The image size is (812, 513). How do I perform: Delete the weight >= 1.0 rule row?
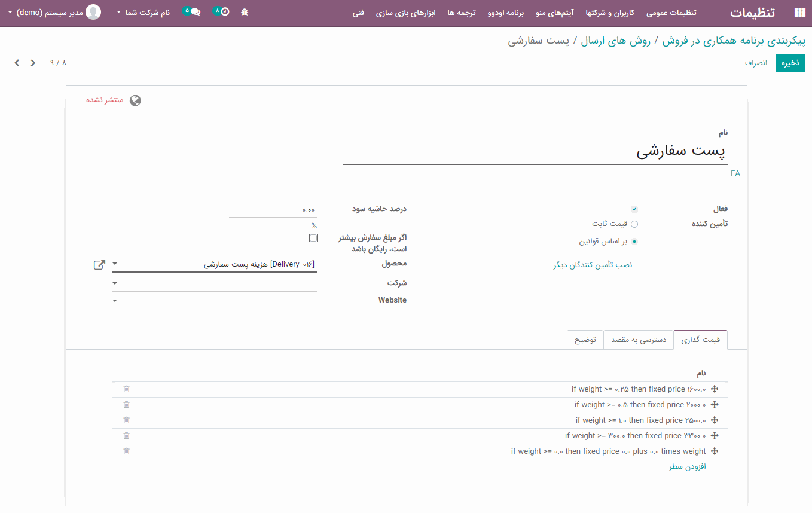pos(126,420)
